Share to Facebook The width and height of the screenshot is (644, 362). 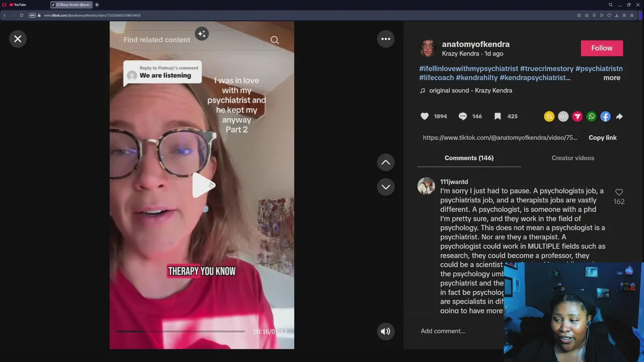pyautogui.click(x=605, y=116)
